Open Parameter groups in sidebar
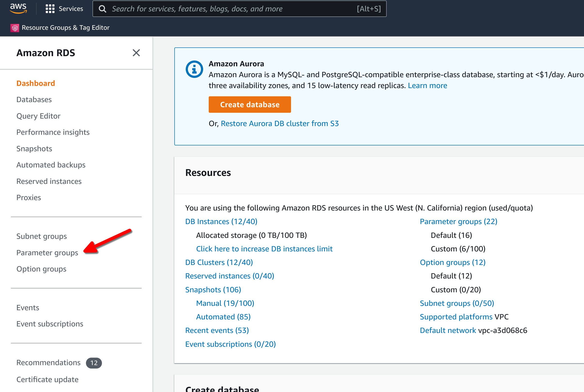 point(47,253)
